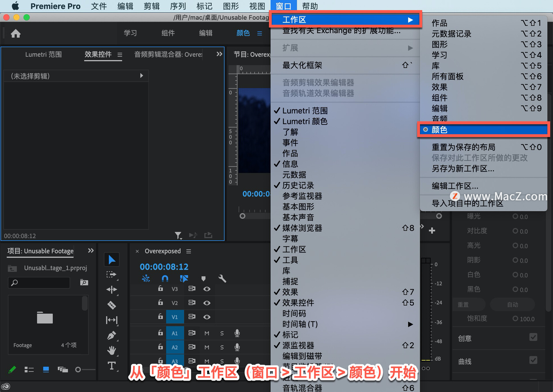Enable voice-over record on A1
The height and width of the screenshot is (392, 553).
click(x=237, y=333)
